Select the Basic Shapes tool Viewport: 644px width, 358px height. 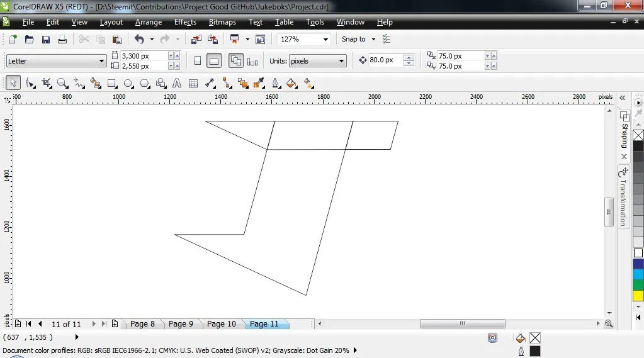pos(161,83)
